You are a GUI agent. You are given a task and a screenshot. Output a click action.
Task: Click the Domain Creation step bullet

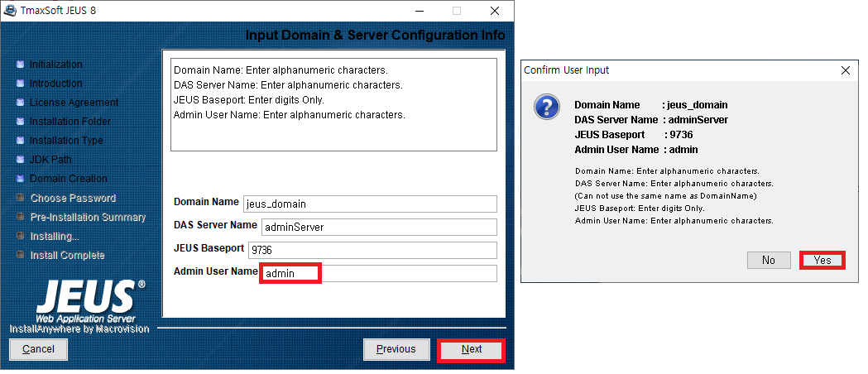(21, 179)
